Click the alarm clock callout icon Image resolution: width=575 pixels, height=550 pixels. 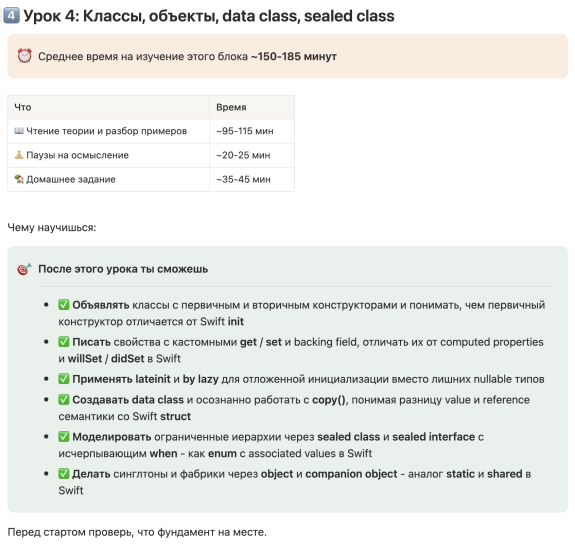[x=25, y=56]
